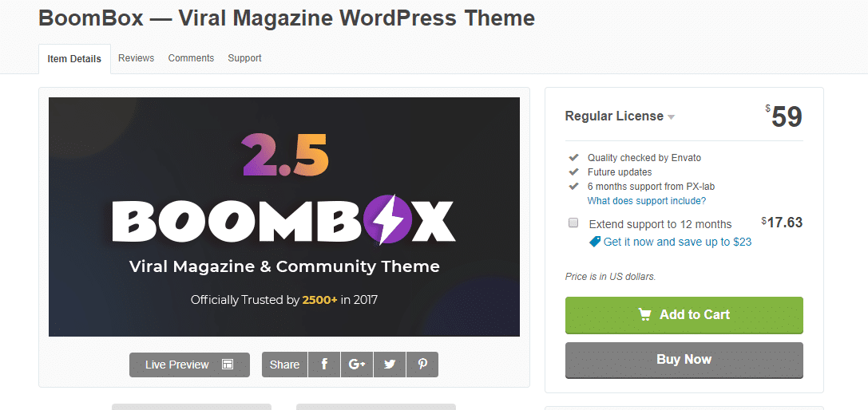Open What does support include link
The image size is (868, 410).
pyautogui.click(x=647, y=201)
